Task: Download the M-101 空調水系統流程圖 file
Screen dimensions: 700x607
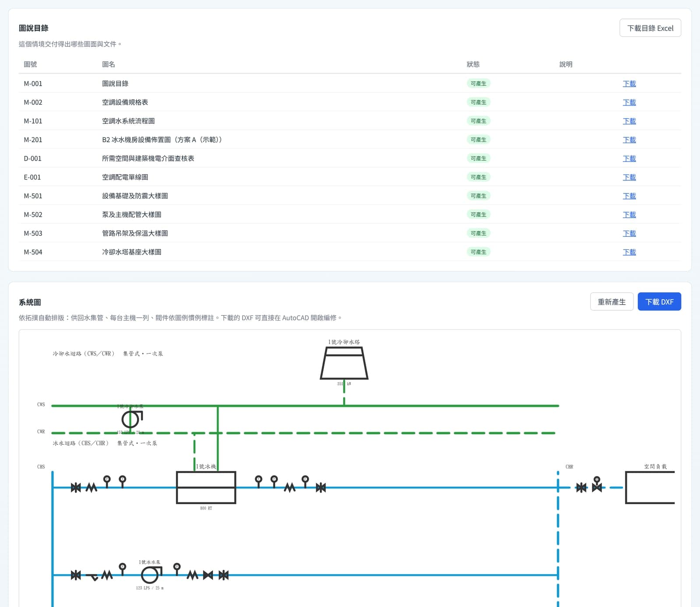Action: [629, 121]
